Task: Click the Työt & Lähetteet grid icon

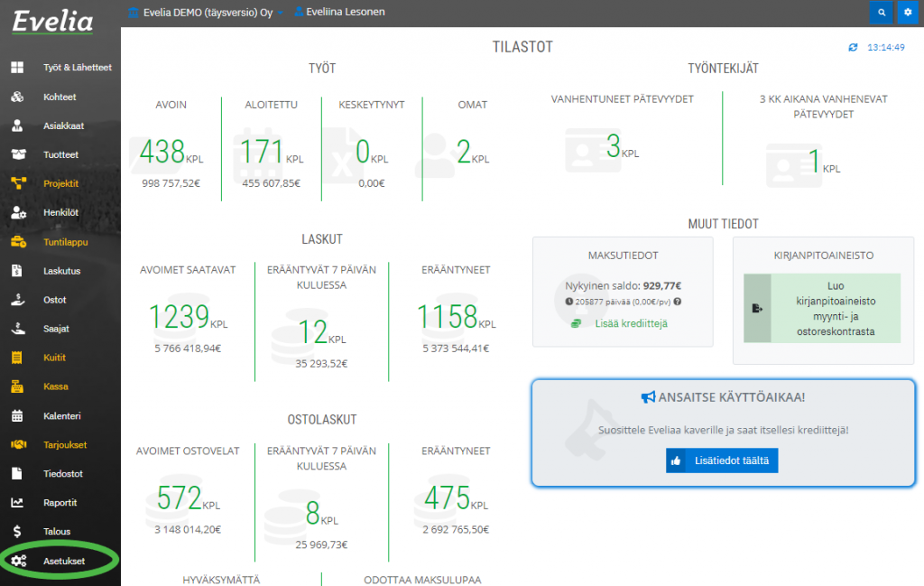Action: tap(17, 68)
